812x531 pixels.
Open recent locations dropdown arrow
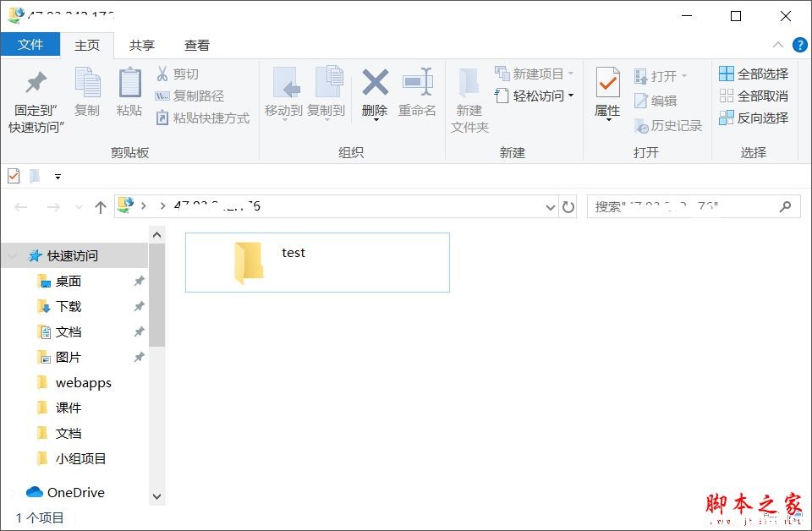click(80, 207)
